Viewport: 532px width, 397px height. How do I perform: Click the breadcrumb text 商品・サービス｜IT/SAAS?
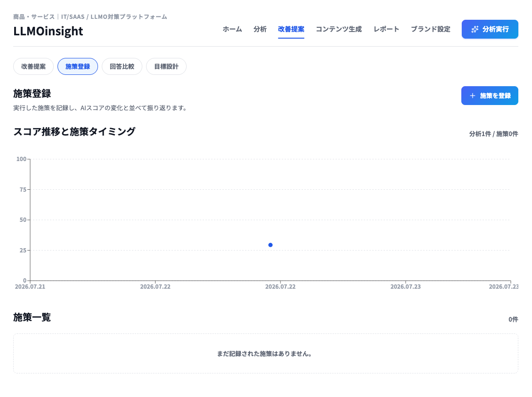[49, 16]
